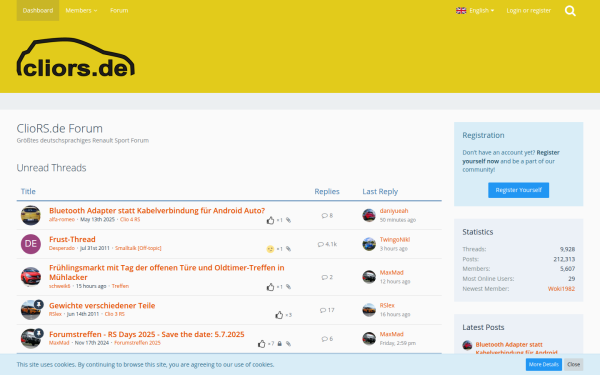The image size is (600, 375).
Task: Open Forumstreffen - RS Days 2025 thread
Action: point(147,334)
